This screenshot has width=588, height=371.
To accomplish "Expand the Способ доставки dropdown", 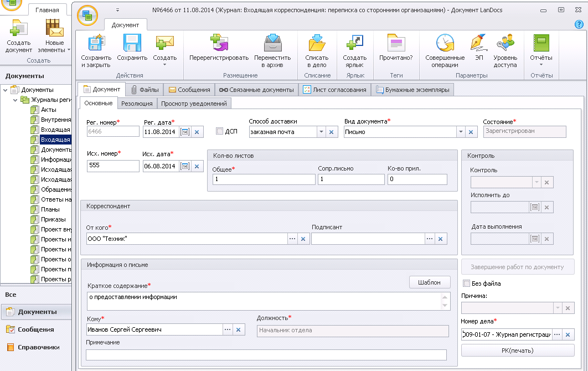I will click(x=321, y=132).
